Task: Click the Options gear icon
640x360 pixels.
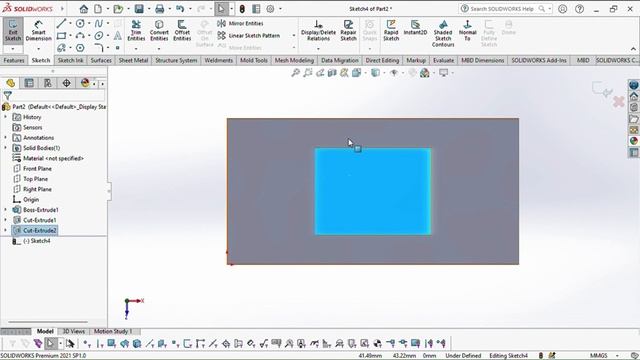Action: (x=270, y=9)
